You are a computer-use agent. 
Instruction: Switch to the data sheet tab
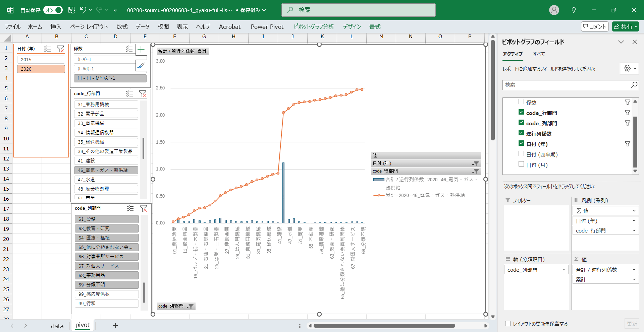point(57,326)
